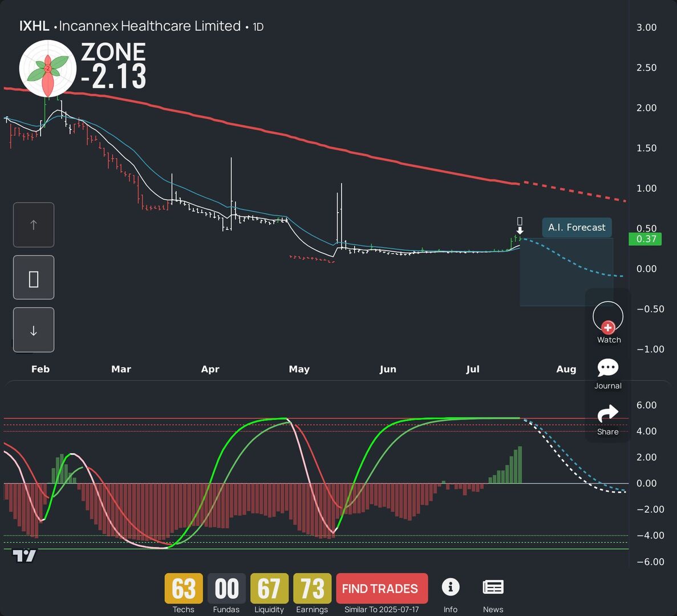Click the 3.00 price axis value
This screenshot has height=616, width=677.
[646, 27]
